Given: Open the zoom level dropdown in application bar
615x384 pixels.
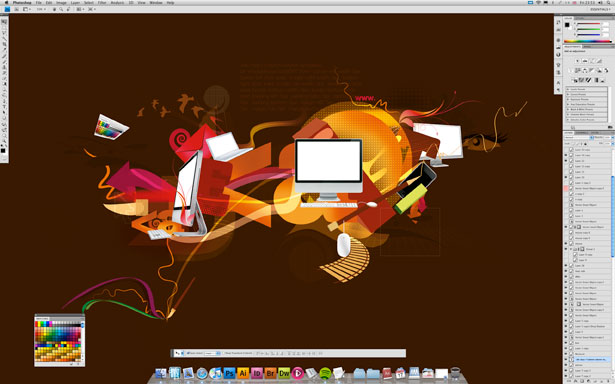Looking at the screenshot, I should (41, 9).
